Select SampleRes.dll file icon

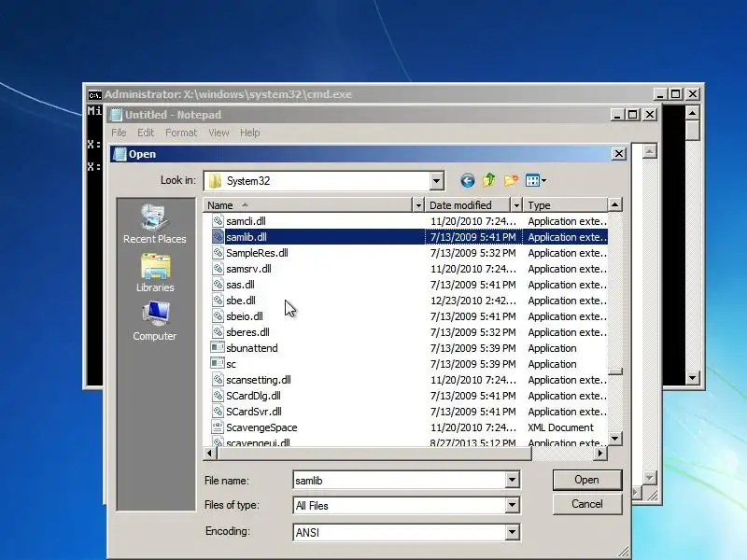218,253
